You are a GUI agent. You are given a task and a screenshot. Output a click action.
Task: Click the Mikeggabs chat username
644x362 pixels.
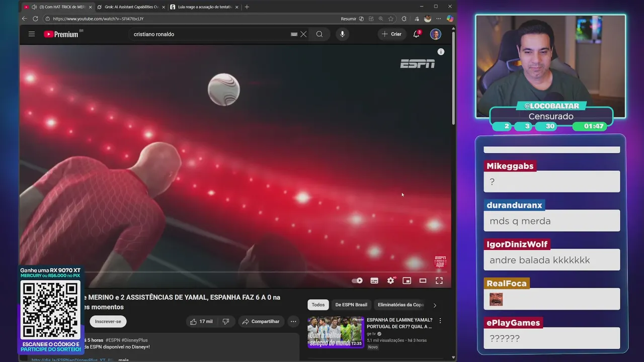510,166
